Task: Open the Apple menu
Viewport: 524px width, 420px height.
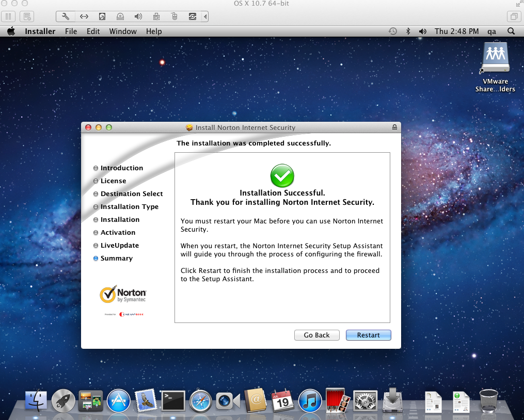Action: 11,31
